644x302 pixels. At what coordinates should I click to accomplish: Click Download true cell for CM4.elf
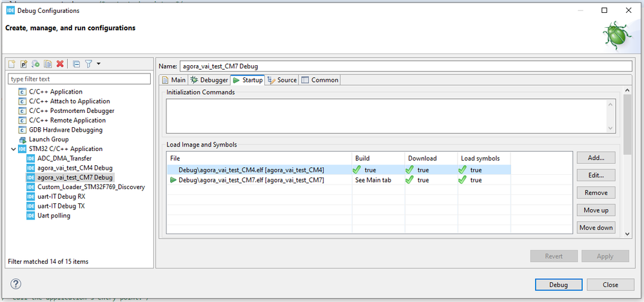(x=431, y=170)
